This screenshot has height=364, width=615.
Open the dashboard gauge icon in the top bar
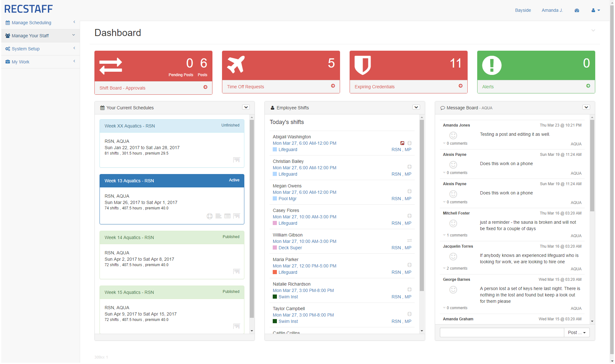577,10
